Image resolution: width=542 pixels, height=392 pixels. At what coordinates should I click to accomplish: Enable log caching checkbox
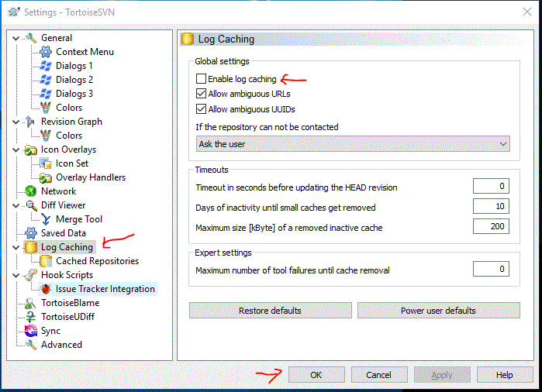click(201, 79)
